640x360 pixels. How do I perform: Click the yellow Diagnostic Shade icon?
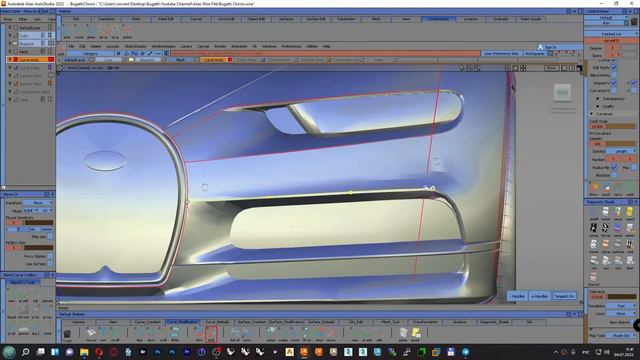(x=630, y=212)
